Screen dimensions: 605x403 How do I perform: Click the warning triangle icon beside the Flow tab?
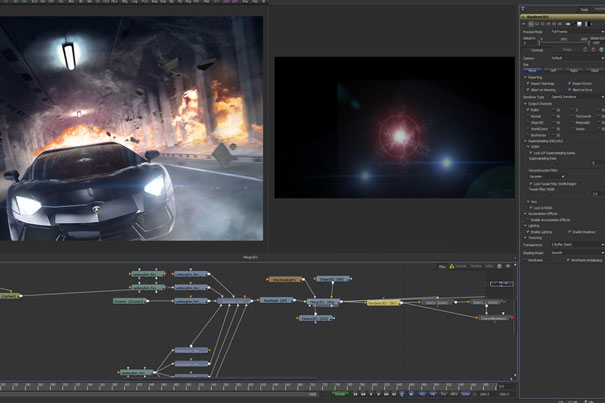pyautogui.click(x=452, y=266)
